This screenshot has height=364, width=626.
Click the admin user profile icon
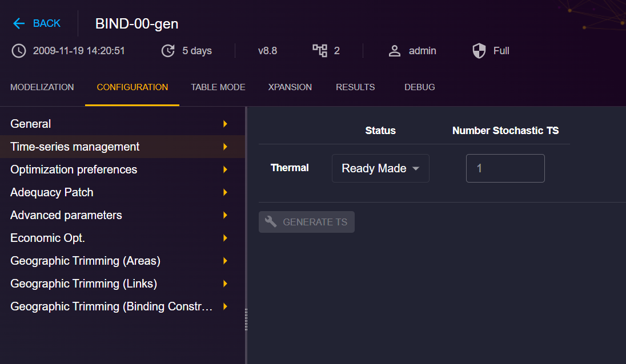coord(395,51)
